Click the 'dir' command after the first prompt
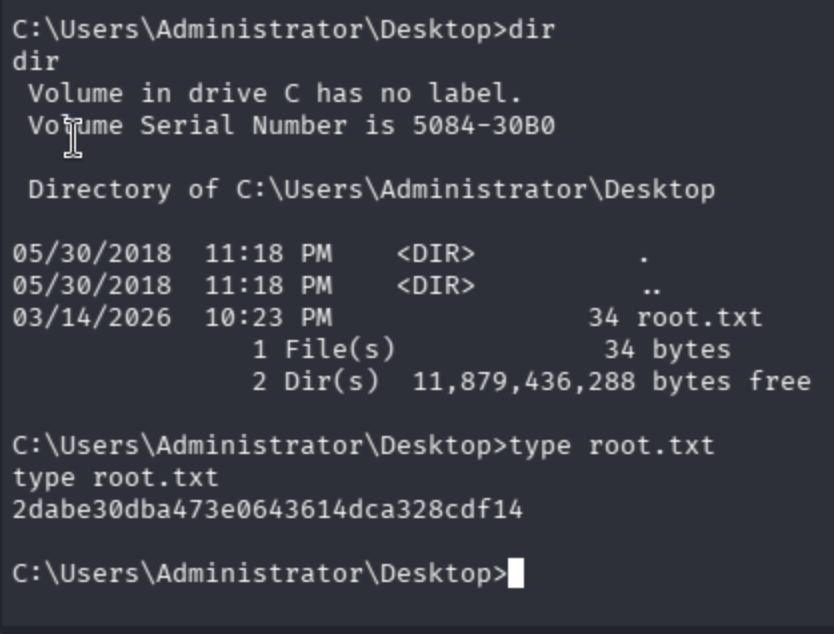 point(532,29)
